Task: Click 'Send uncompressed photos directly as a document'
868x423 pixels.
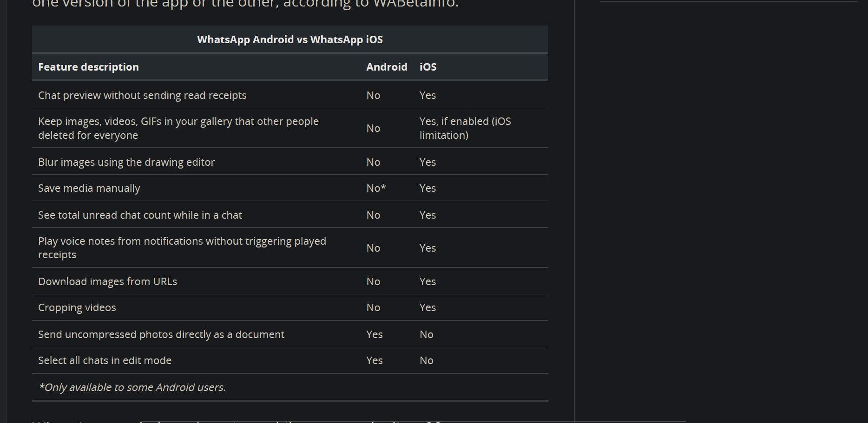Action: tap(161, 334)
